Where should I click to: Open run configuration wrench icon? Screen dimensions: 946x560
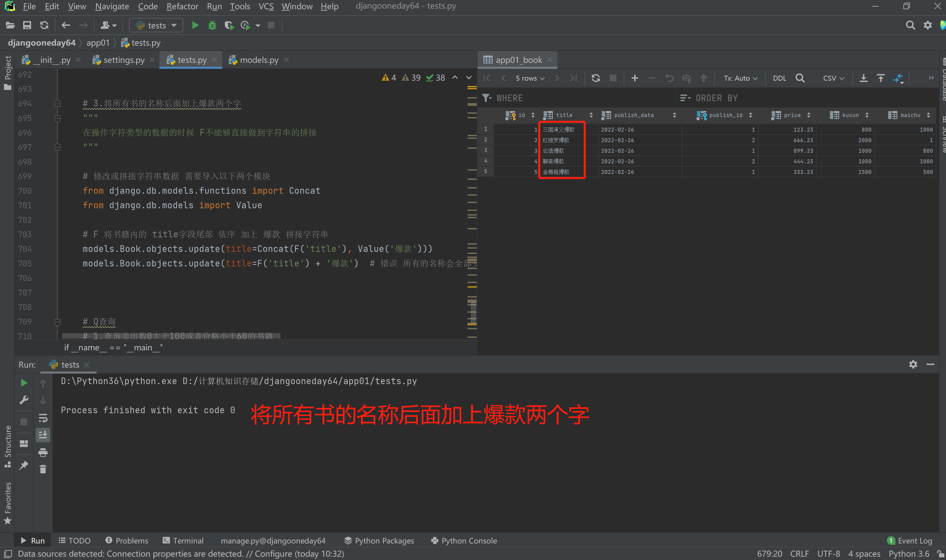[24, 400]
